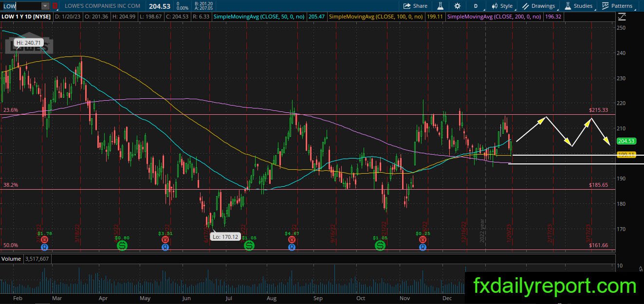The width and height of the screenshot is (644, 304).
Task: Select the SimpleMovingAvg 100 study label
Action: pos(377,17)
